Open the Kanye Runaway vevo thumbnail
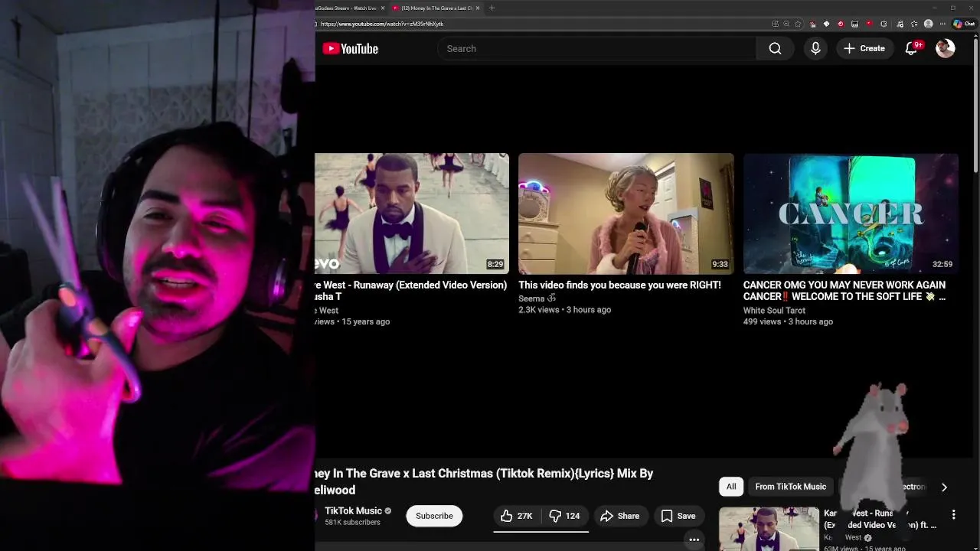This screenshot has height=551, width=980. (412, 214)
